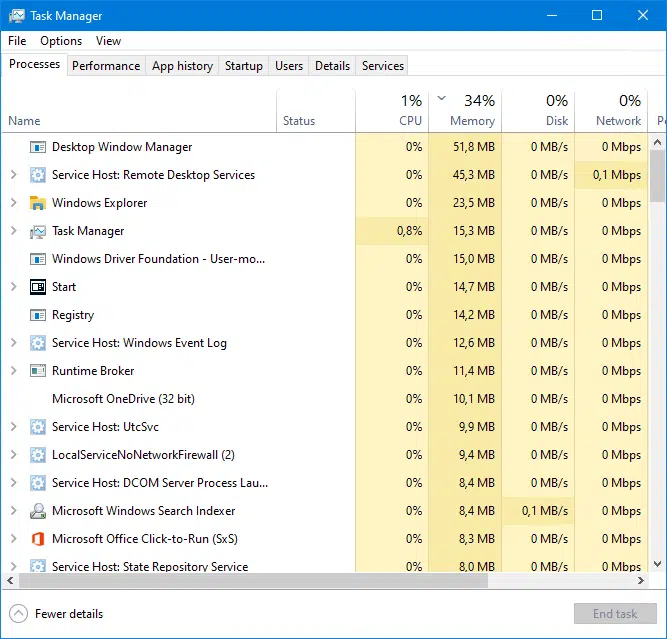
Task: Click the vertical scrollbar down arrow
Action: click(657, 564)
